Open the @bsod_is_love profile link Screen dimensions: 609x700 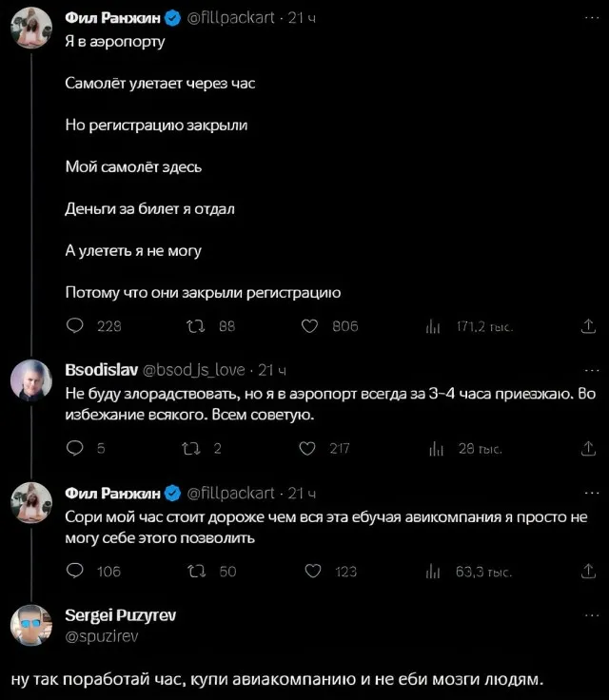(193, 370)
